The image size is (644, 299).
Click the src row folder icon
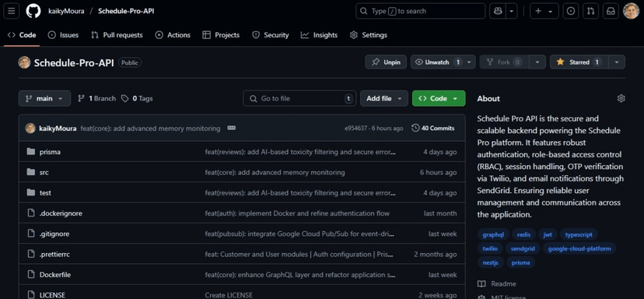(x=31, y=172)
